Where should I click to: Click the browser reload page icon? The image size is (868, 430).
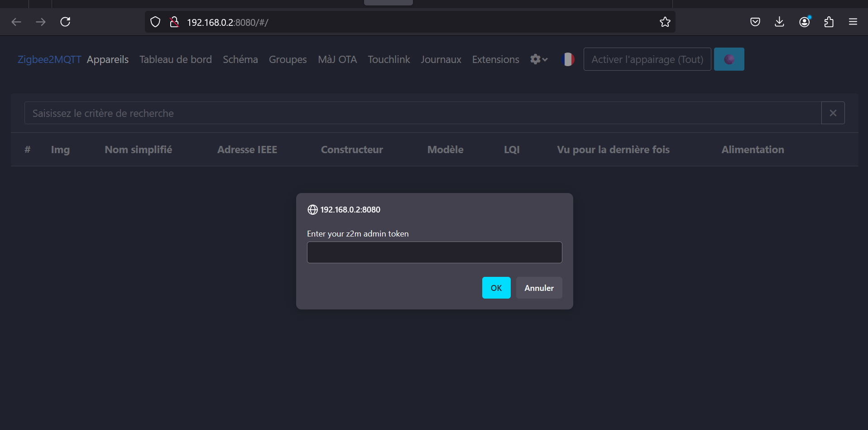(x=65, y=22)
